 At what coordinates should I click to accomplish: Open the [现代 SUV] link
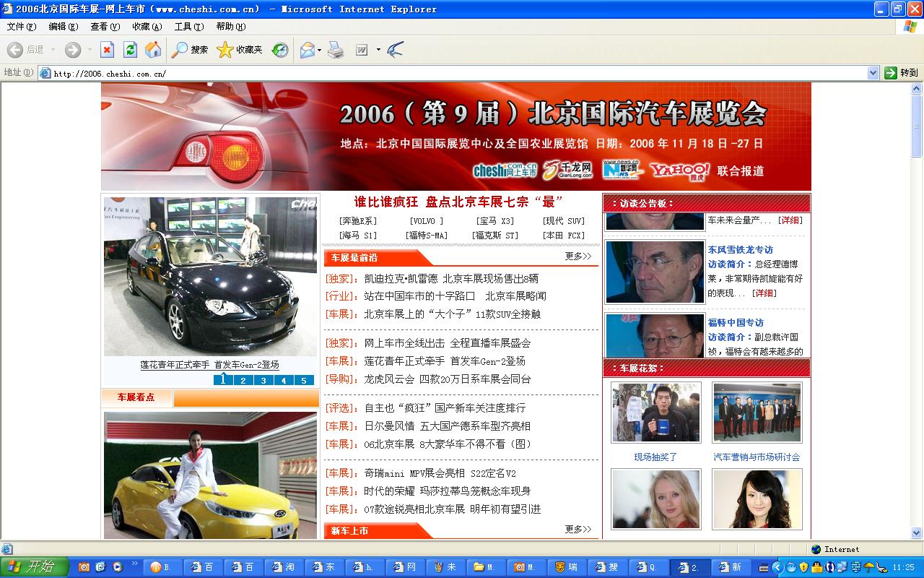click(x=564, y=221)
